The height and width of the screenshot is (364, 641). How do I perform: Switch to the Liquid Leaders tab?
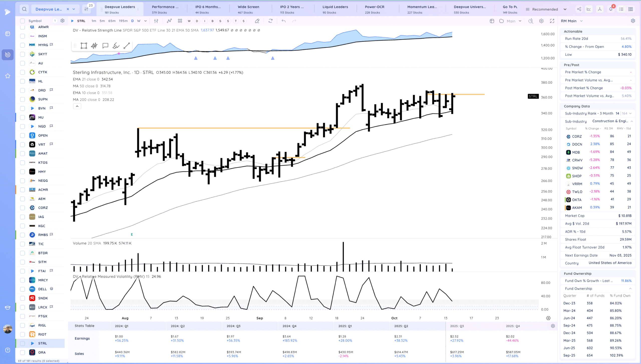[335, 9]
